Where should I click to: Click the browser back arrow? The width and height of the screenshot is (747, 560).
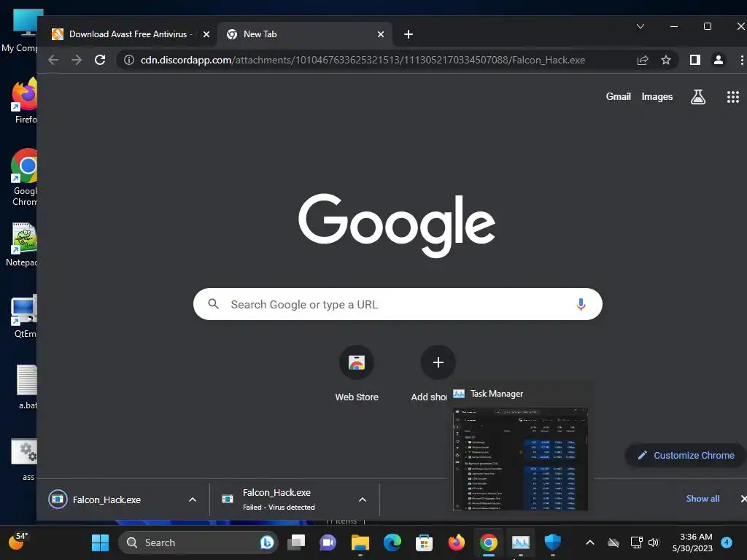click(53, 60)
